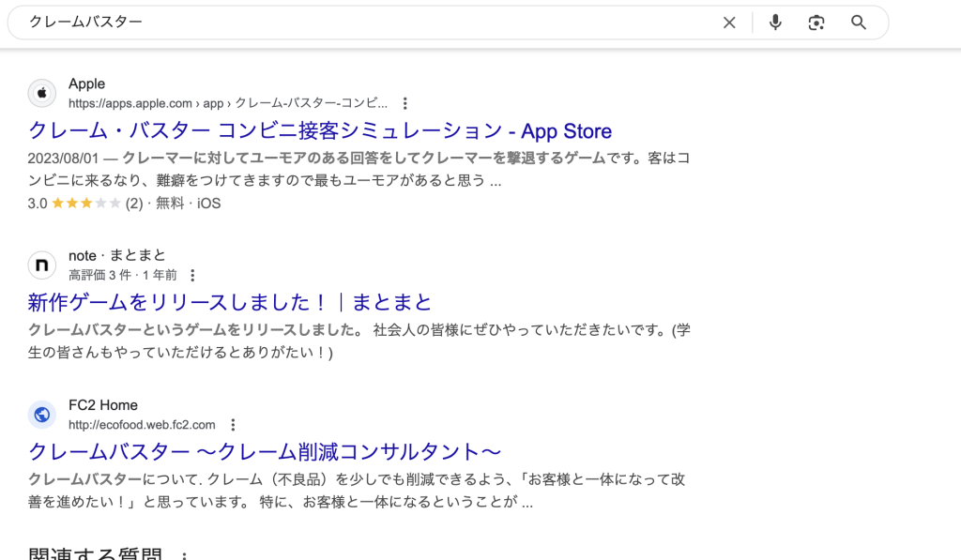961x560 pixels.
Task: Open more options for Apple result
Action: click(404, 103)
